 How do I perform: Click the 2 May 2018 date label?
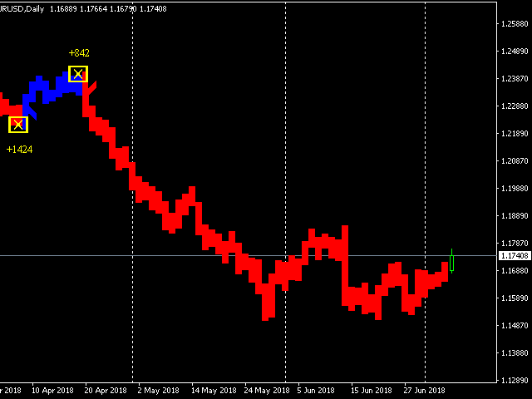159,391
